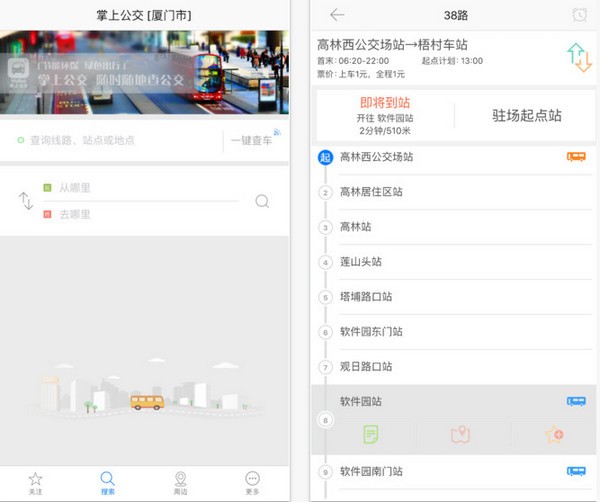Add 软件园站 to favorites via star-plus icon
600x502 pixels.
tap(554, 435)
